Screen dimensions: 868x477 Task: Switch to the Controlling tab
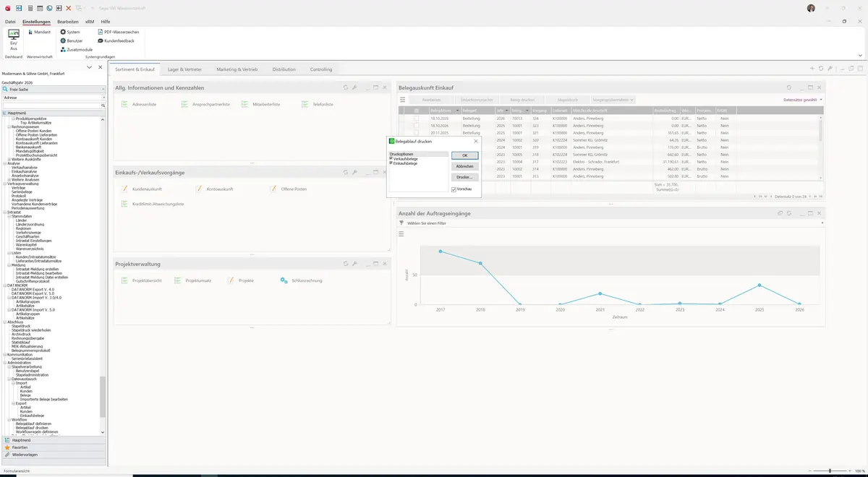click(321, 69)
